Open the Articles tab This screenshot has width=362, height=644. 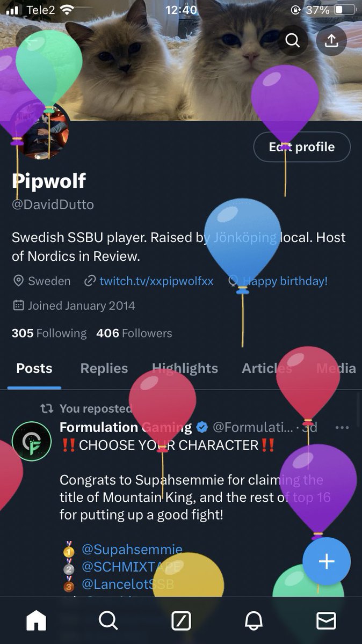point(267,368)
